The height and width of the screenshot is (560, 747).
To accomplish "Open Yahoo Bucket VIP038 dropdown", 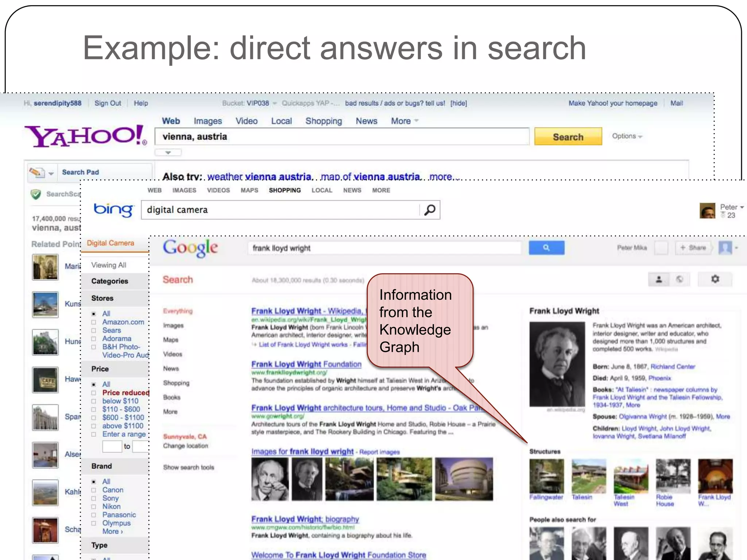I will pos(275,103).
